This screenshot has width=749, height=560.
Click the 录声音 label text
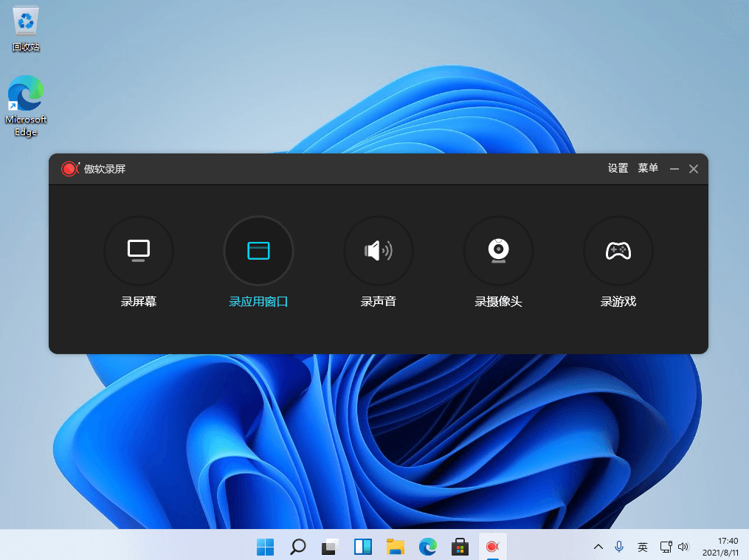pyautogui.click(x=379, y=302)
